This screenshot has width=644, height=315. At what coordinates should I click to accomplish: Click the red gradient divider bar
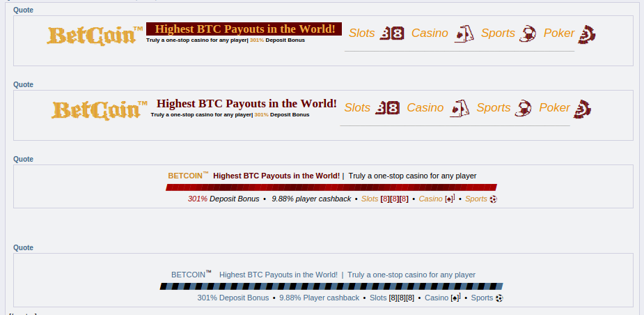point(331,187)
